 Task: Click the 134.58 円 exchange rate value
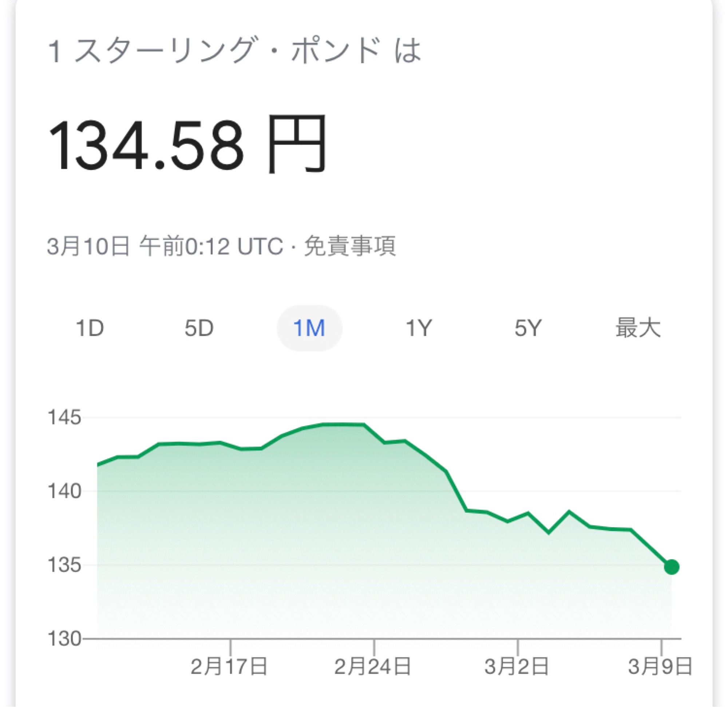[x=187, y=145]
